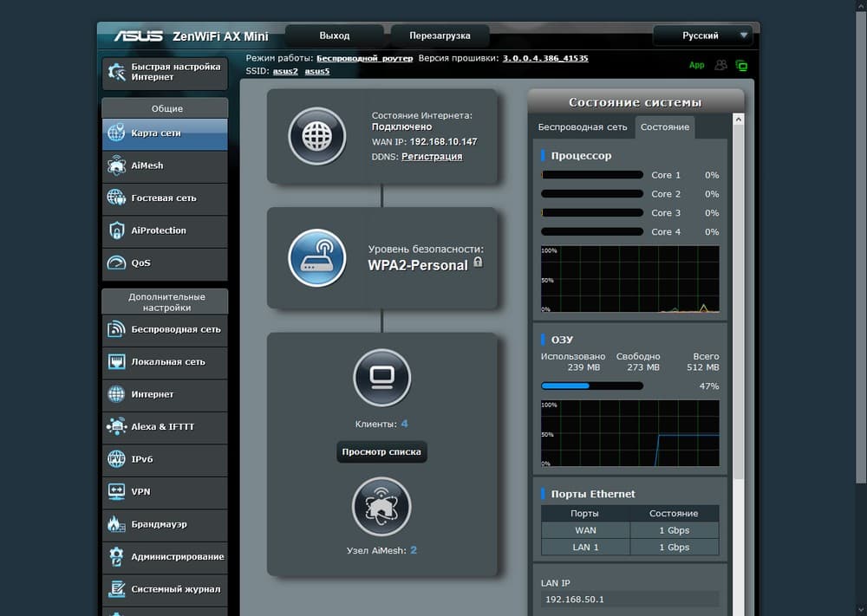Viewport: 867px width, 616px height.
Task: Click the browser page scrollbar
Action: tap(861, 248)
